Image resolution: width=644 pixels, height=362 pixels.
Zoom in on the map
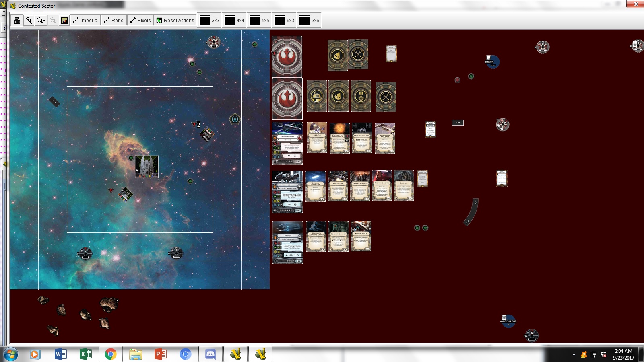29,21
